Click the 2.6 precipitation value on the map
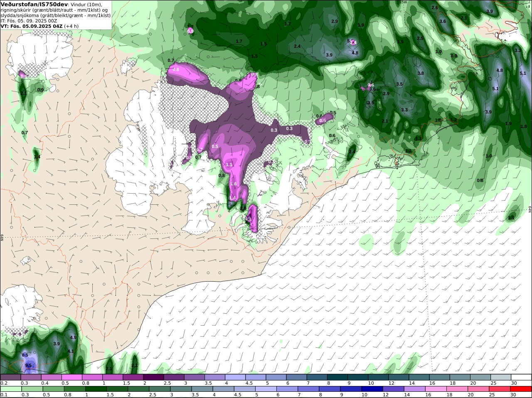This screenshot has width=532, height=398. tap(435, 7)
